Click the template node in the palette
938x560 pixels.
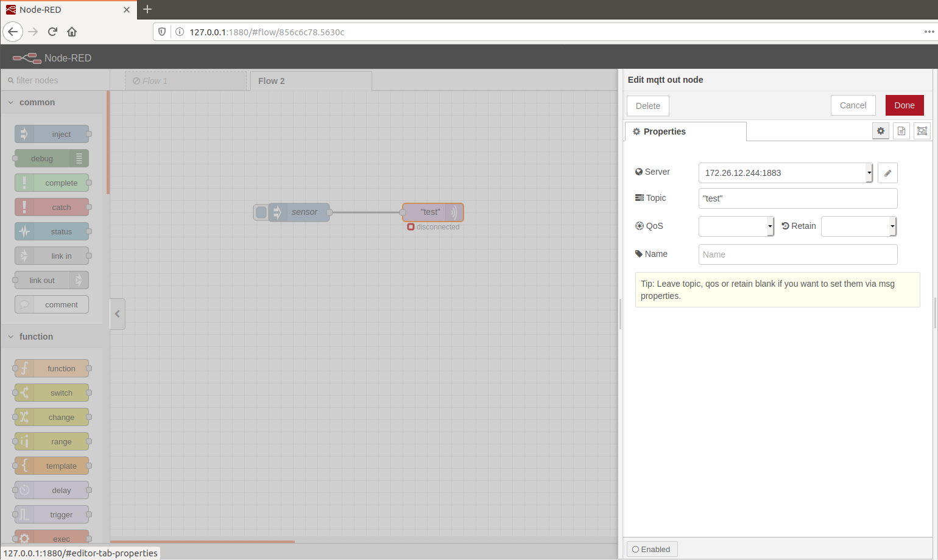52,466
